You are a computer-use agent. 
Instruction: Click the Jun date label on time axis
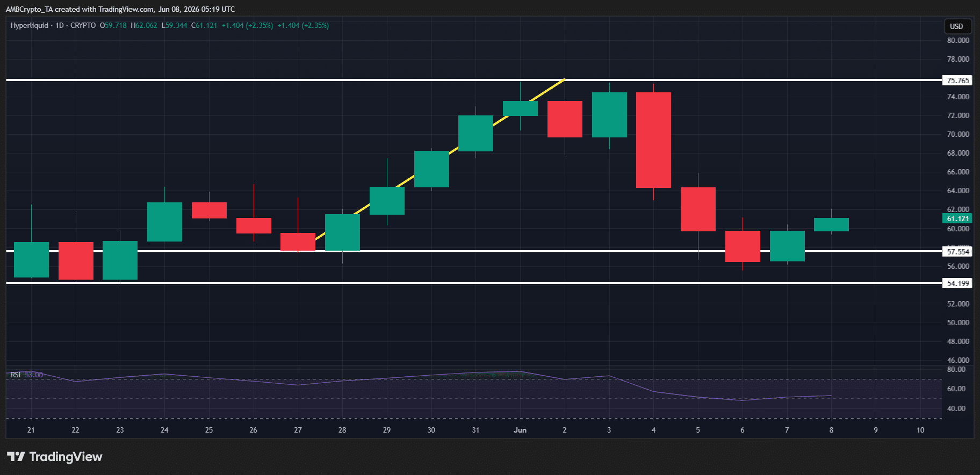pyautogui.click(x=520, y=430)
